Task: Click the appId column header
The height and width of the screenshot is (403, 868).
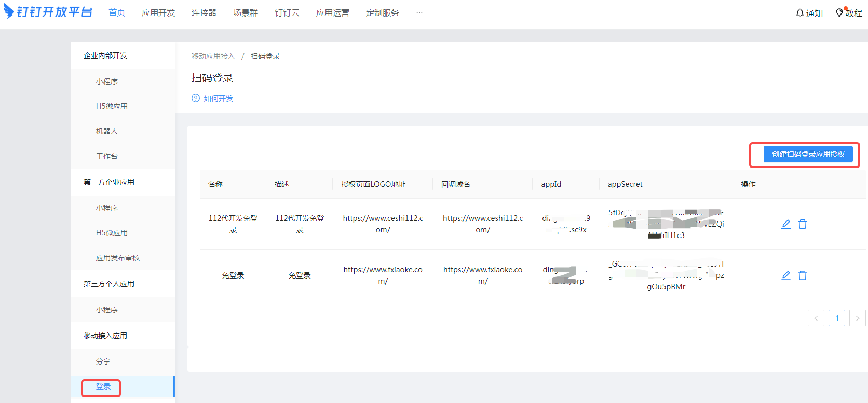Action: pos(551,184)
